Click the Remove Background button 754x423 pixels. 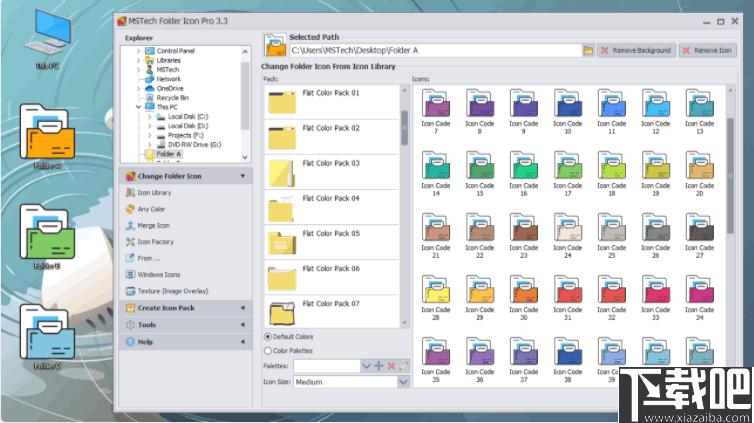pyautogui.click(x=636, y=50)
